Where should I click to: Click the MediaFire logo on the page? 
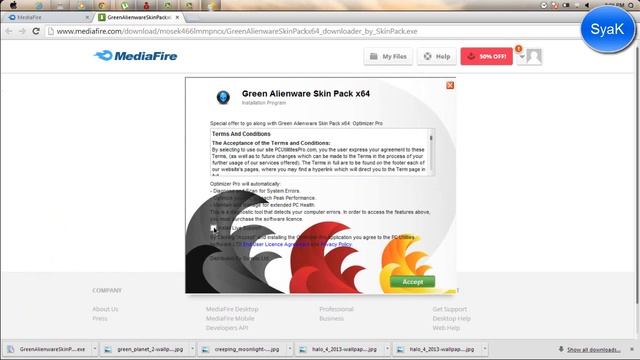tap(136, 56)
